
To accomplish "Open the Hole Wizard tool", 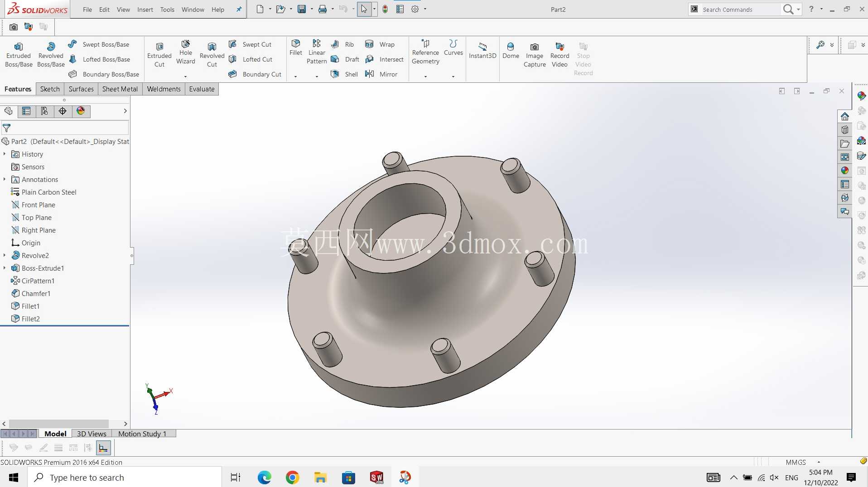I will [x=186, y=52].
